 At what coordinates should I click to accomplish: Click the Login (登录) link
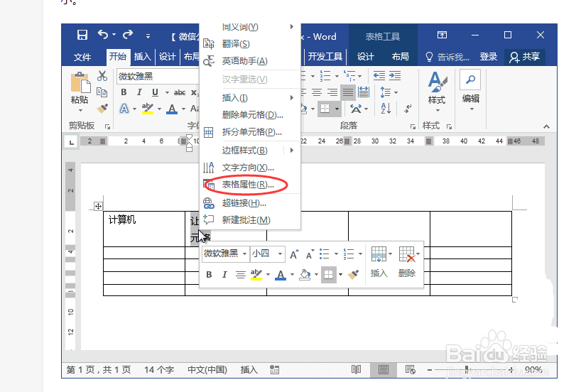click(x=489, y=57)
